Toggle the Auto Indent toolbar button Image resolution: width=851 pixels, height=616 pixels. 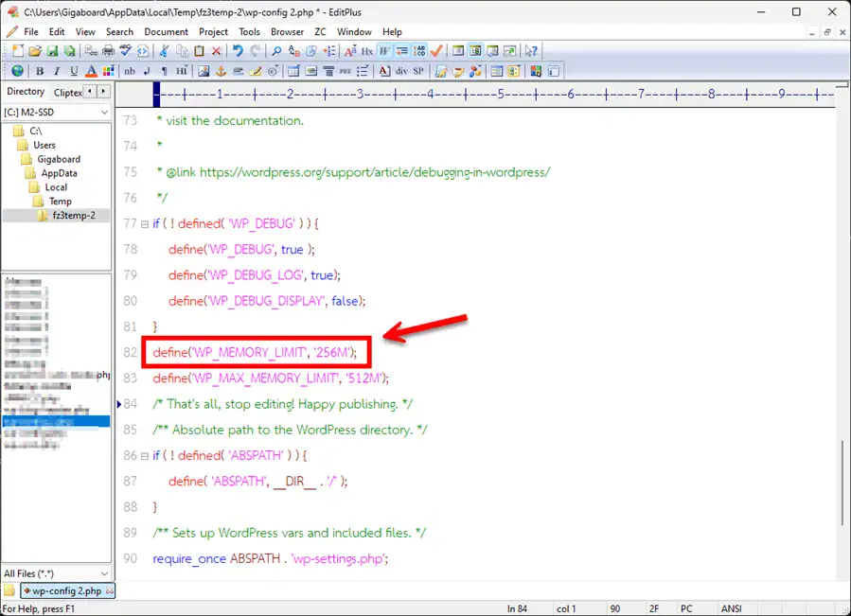tap(402, 51)
